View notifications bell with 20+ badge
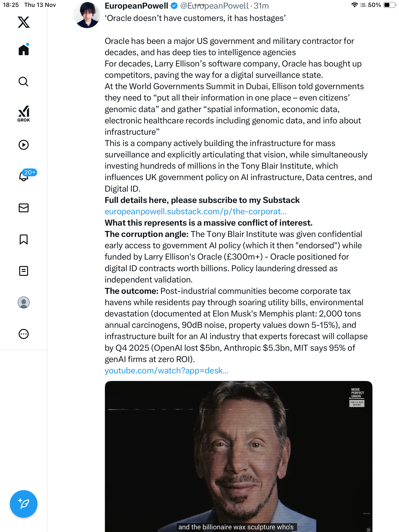The image size is (399, 532). 24,176
